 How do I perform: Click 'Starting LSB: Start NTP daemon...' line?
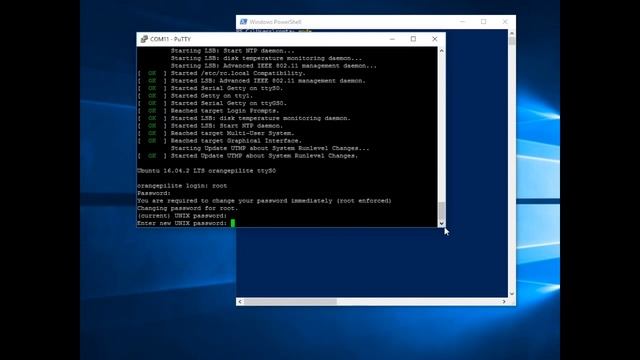[232, 51]
